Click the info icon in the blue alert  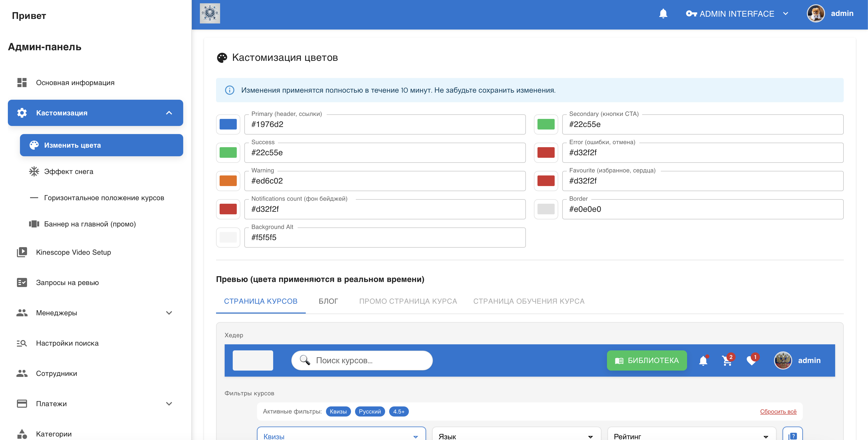pyautogui.click(x=229, y=90)
